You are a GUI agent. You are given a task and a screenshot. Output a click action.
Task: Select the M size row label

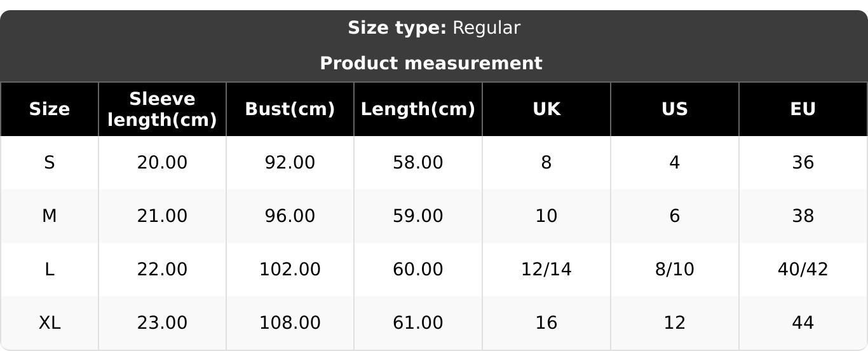click(50, 216)
